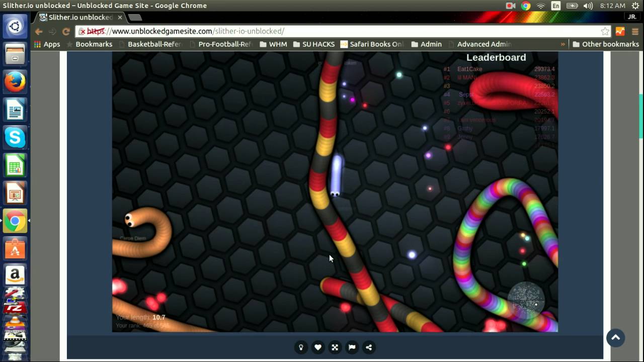Open the Pro-Football-Reference bookmark
The height and width of the screenshot is (362, 644).
click(x=220, y=44)
